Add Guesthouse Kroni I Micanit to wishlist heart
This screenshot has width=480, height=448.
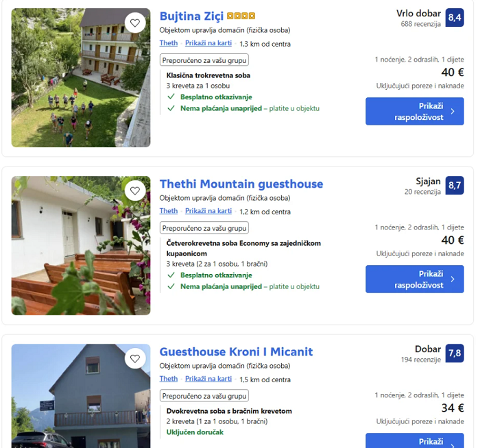[135, 358]
